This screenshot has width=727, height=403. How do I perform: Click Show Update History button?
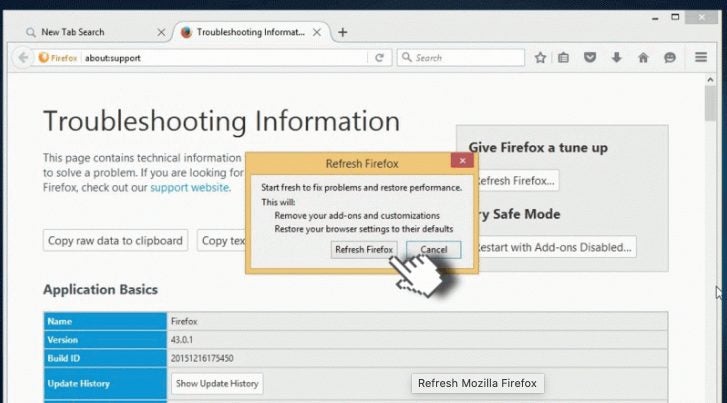[x=217, y=384]
